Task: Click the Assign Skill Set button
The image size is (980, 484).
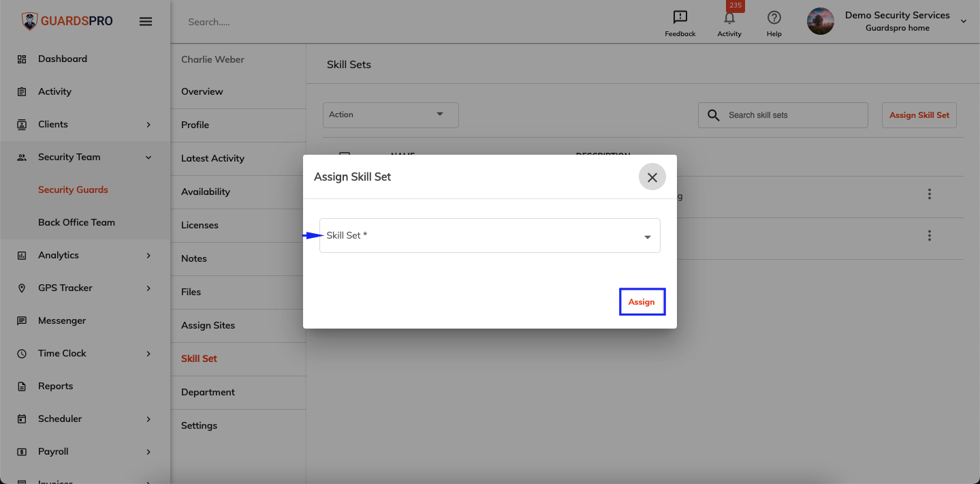Action: 919,115
